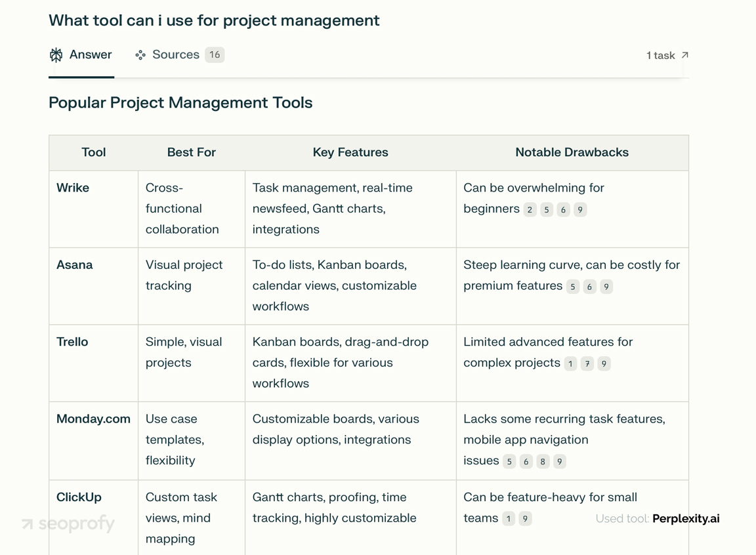The width and height of the screenshot is (756, 555).
Task: Click the 'Can be feature-heavy for small teams' text
Action: (550, 508)
